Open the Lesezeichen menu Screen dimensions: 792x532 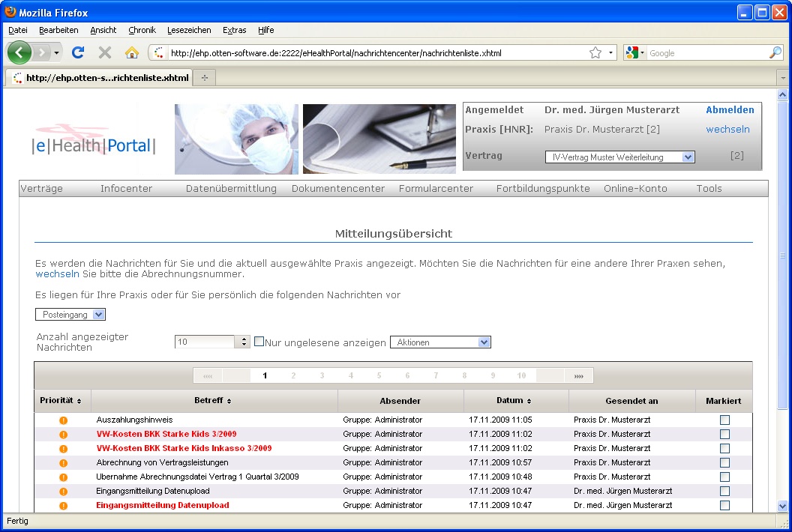(x=188, y=30)
